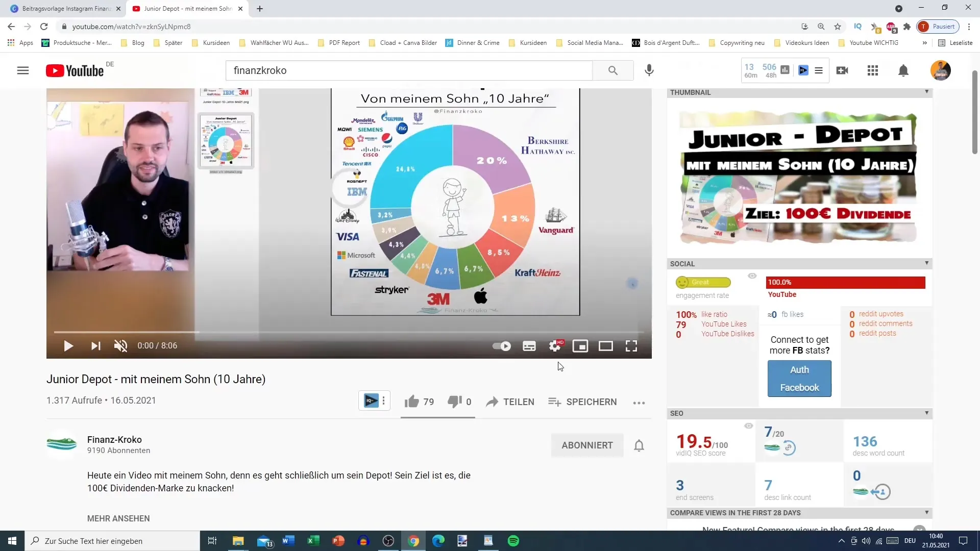Screen dimensions: 980x551
Task: Toggle autoplay switch in player
Action: click(502, 346)
